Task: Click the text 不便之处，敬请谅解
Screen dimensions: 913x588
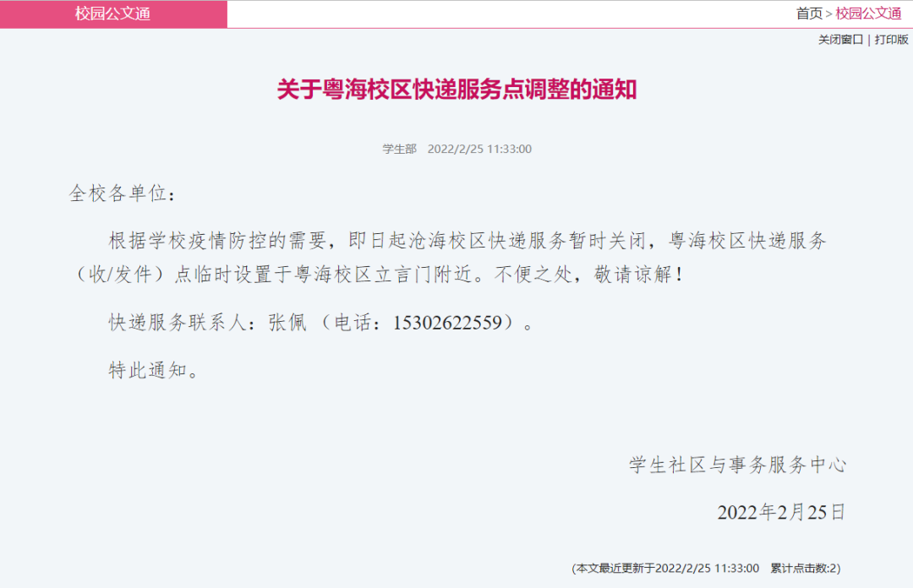Action: point(588,275)
